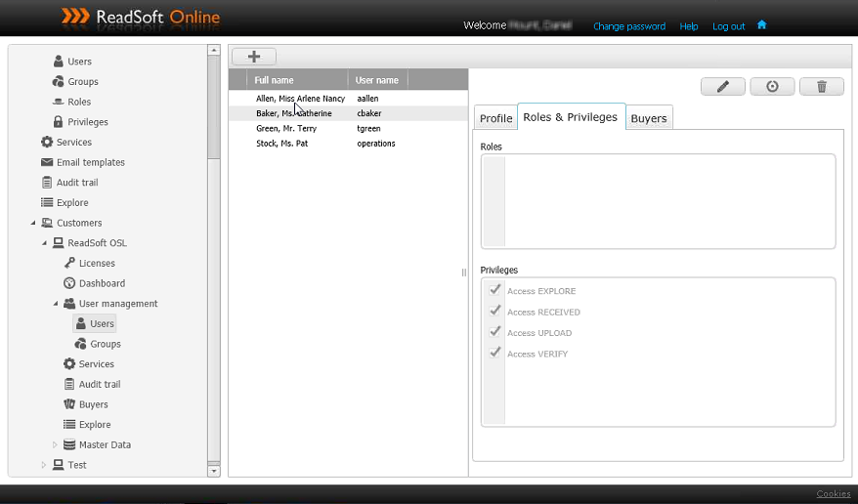Switch to the Buyers tab
Image resolution: width=858 pixels, height=504 pixels.
tap(649, 118)
